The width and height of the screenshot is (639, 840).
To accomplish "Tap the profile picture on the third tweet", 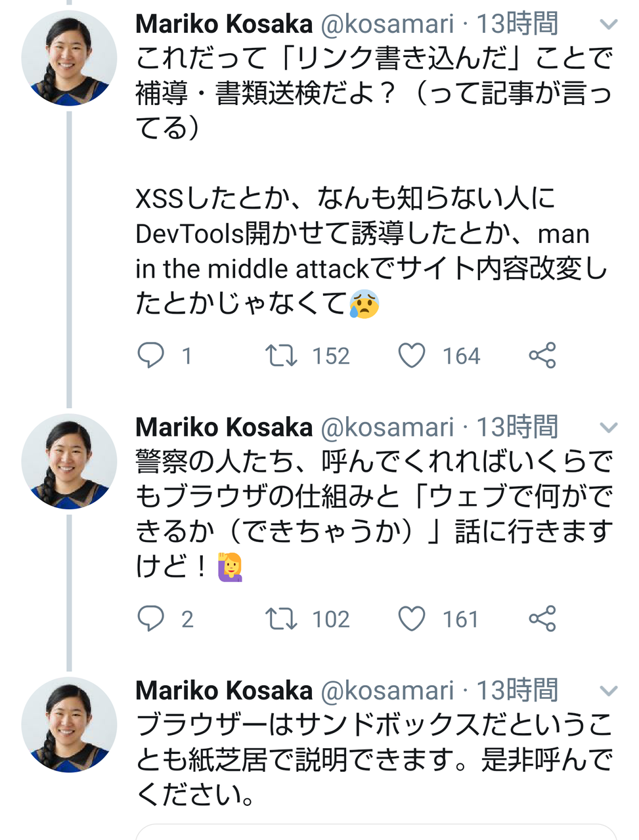I will (x=69, y=724).
